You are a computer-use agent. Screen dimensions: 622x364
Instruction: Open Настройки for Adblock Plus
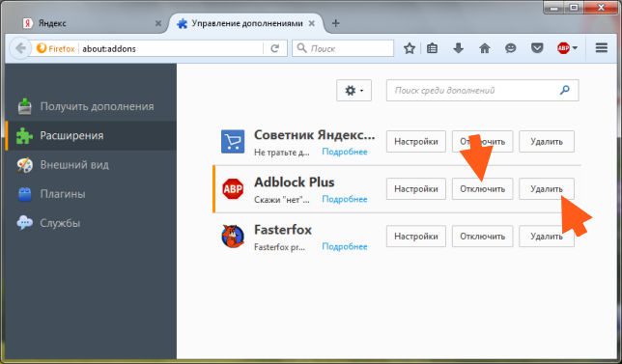pyautogui.click(x=416, y=188)
